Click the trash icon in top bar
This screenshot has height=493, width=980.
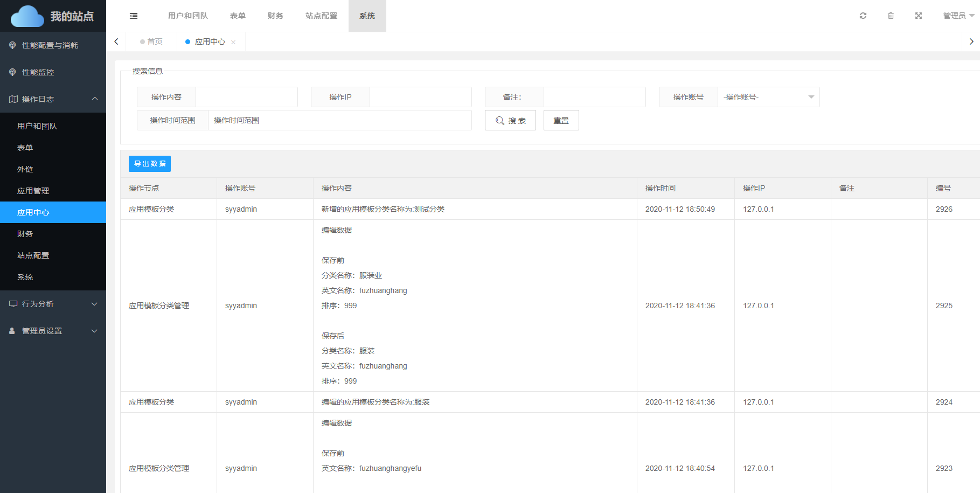(x=891, y=16)
